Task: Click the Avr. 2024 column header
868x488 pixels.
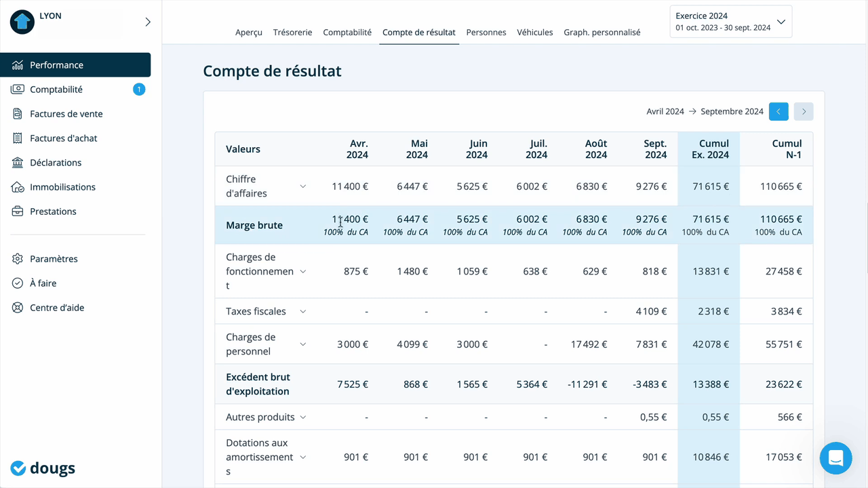Action: tap(357, 149)
